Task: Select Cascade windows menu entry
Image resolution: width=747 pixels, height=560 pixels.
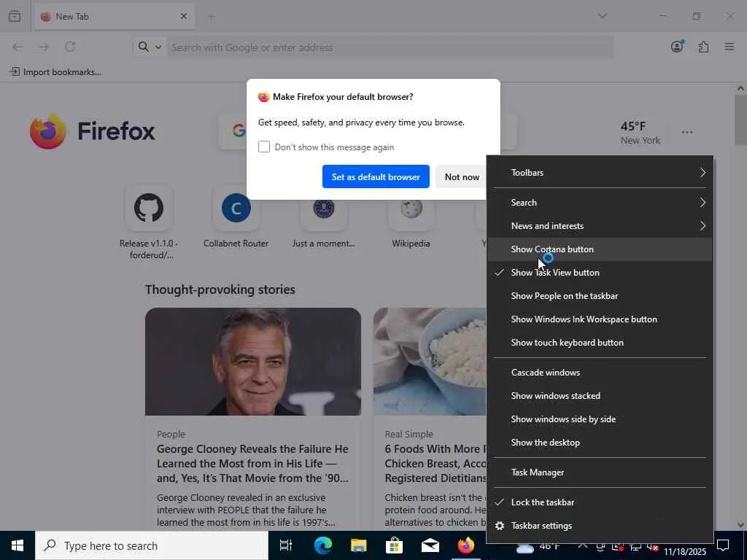Action: 600,373
